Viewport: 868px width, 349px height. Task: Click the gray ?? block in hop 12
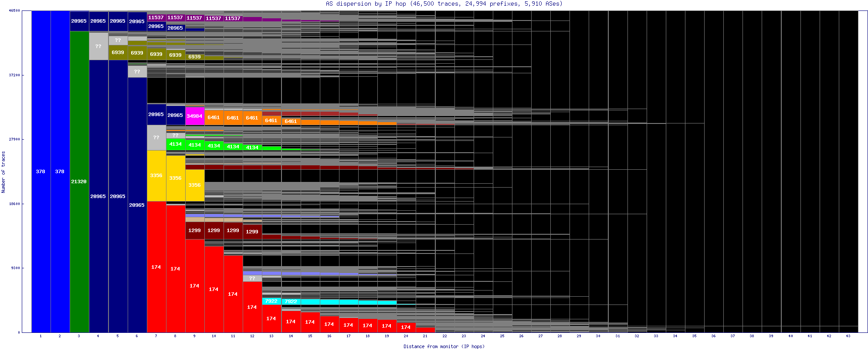252,278
